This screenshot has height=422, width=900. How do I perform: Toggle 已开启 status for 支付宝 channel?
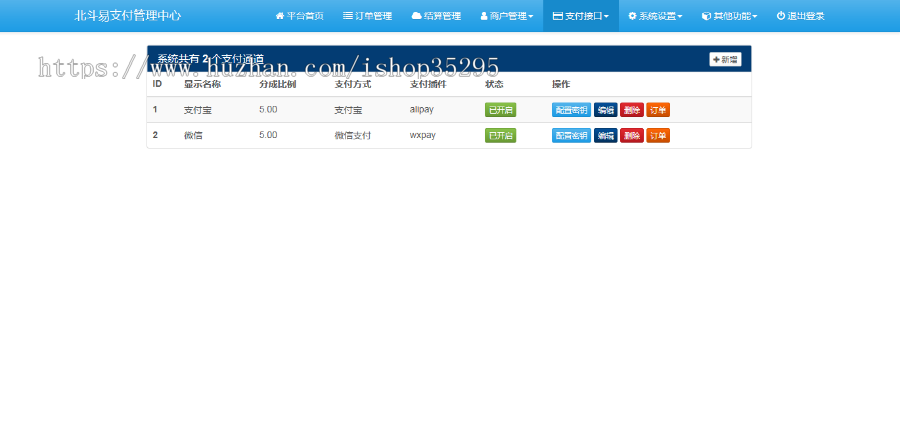click(500, 110)
